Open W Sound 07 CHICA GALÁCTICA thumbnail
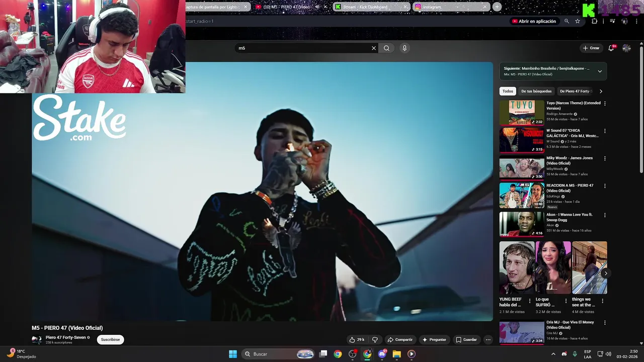The width and height of the screenshot is (644, 362). [x=522, y=140]
